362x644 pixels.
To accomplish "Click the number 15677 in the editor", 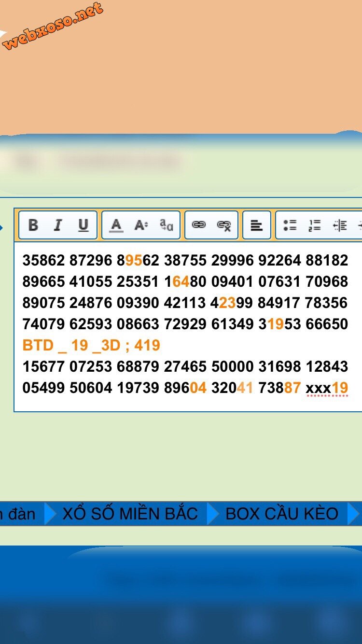I will point(43,366).
